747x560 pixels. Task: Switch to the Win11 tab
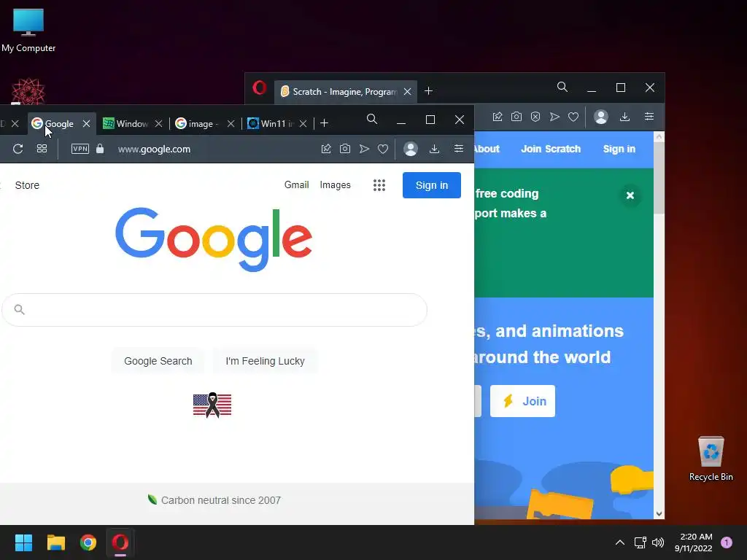pos(271,124)
